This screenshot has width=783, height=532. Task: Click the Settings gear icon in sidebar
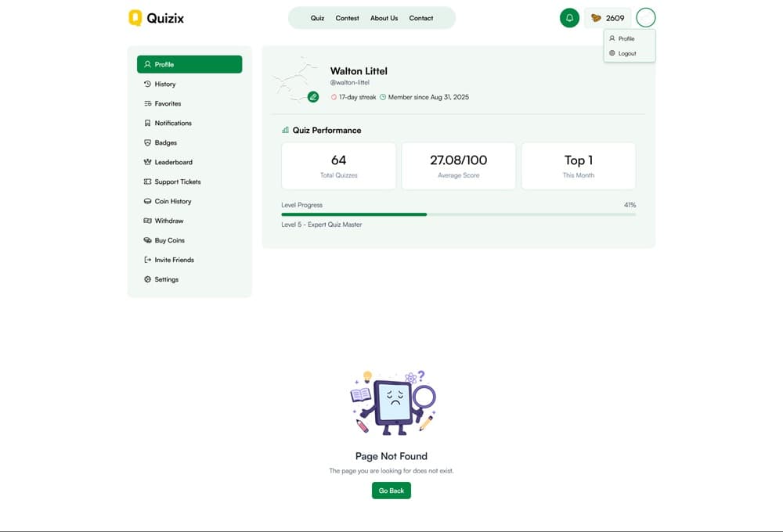coord(147,279)
